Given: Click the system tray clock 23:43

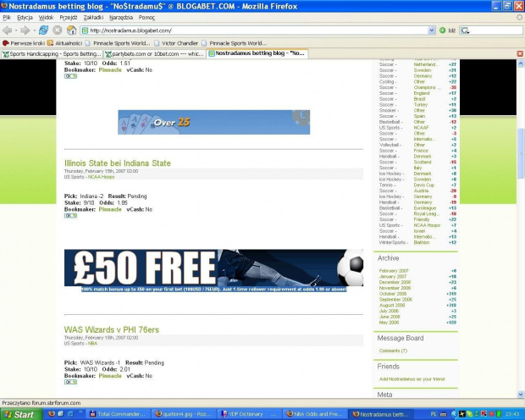Looking at the screenshot, I should 512,414.
